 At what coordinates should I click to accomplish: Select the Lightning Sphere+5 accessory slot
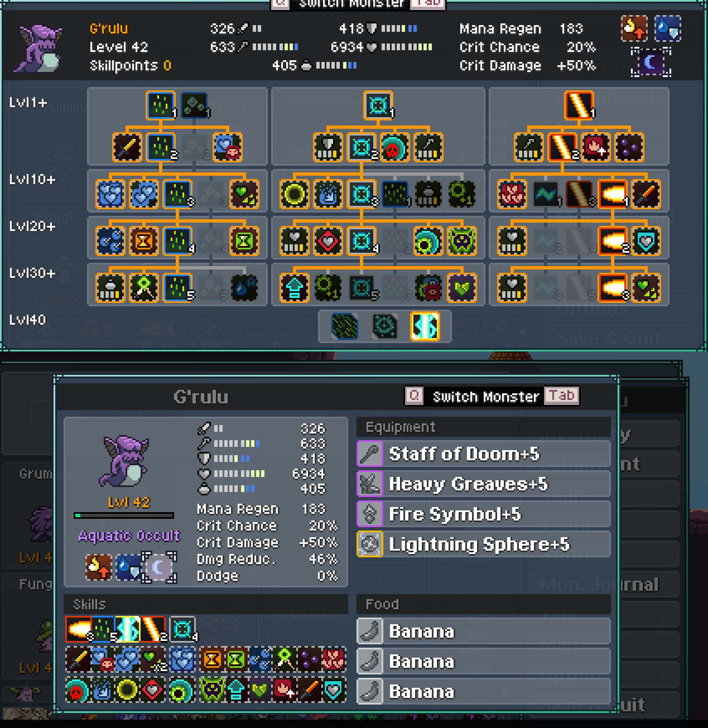click(x=483, y=544)
